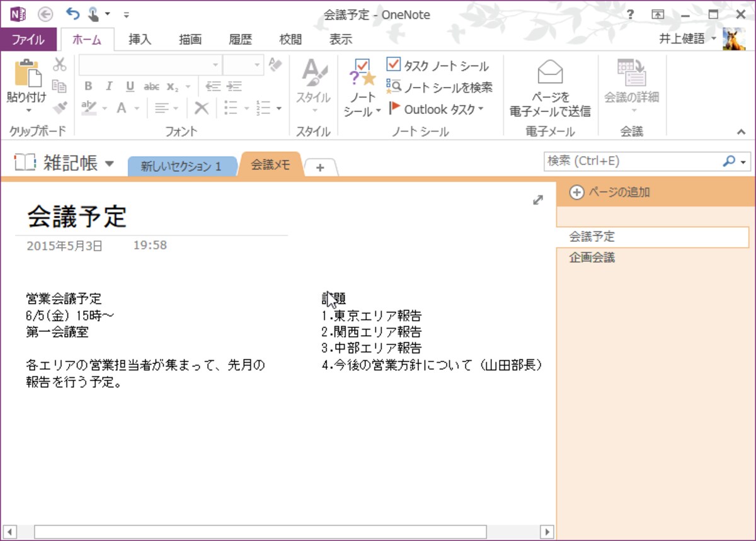
Task: Expand the 雑記帳 notebook dropdown
Action: point(110,164)
